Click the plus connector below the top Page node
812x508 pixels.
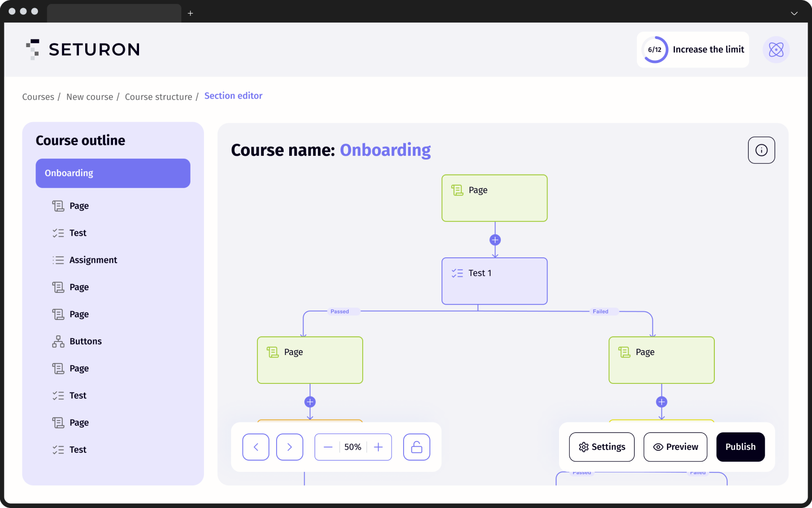coord(495,240)
